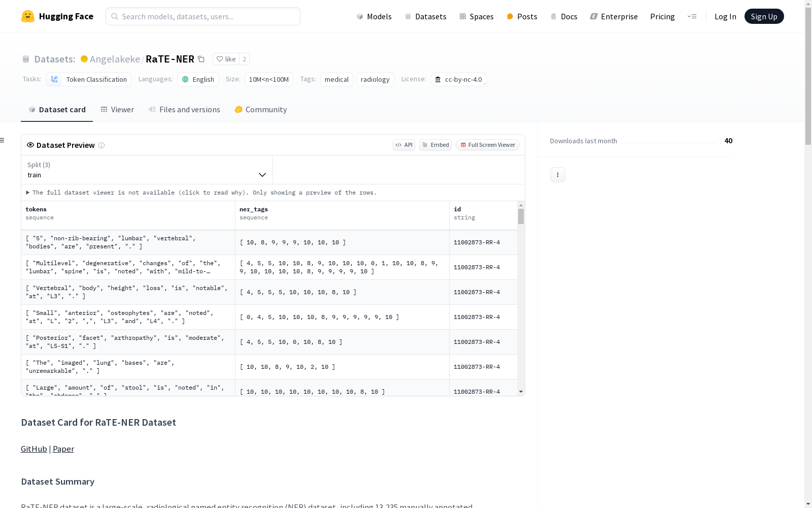Click the like heart button
Viewport: 812px width, 508px height.
(226, 59)
